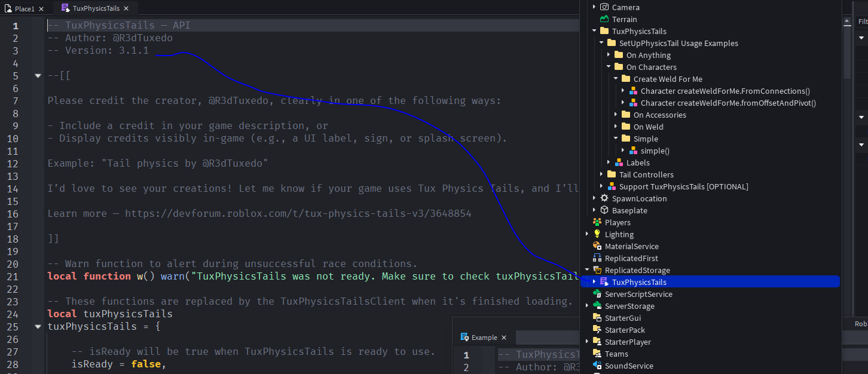Click the TuxPhysicsTails ModuleScript icon
Viewport: 868px width, 374px height.
pyautogui.click(x=604, y=282)
